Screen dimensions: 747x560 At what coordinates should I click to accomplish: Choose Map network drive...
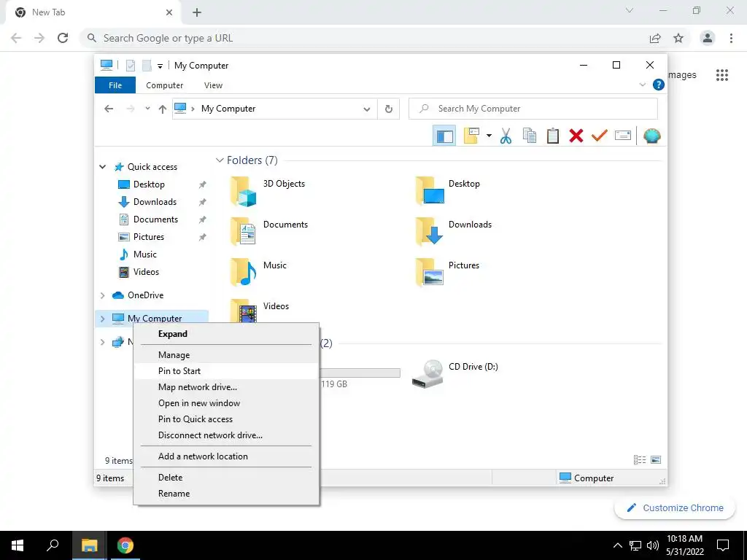pos(226,387)
